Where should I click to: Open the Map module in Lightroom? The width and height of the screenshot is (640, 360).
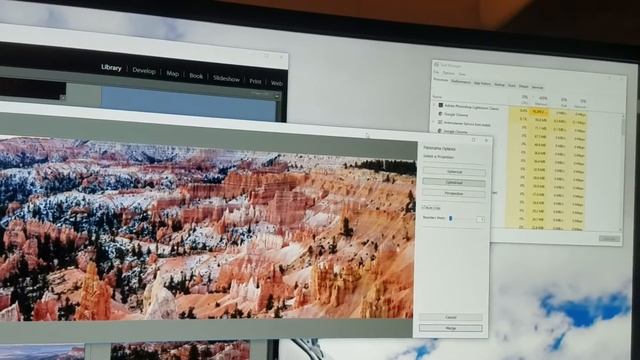[172, 73]
